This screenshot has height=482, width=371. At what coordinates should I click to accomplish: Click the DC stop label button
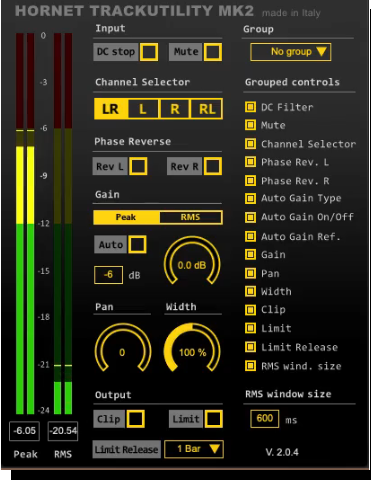pyautogui.click(x=116, y=52)
